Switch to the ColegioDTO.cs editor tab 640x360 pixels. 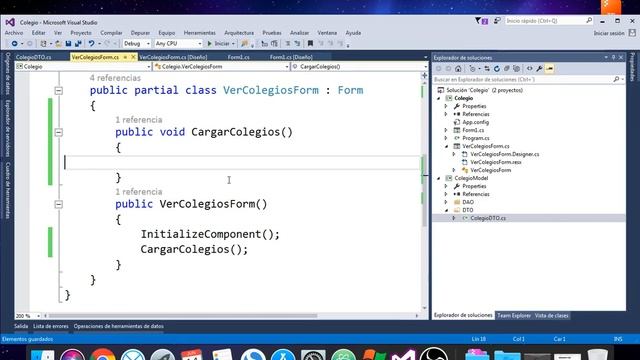[x=33, y=57]
